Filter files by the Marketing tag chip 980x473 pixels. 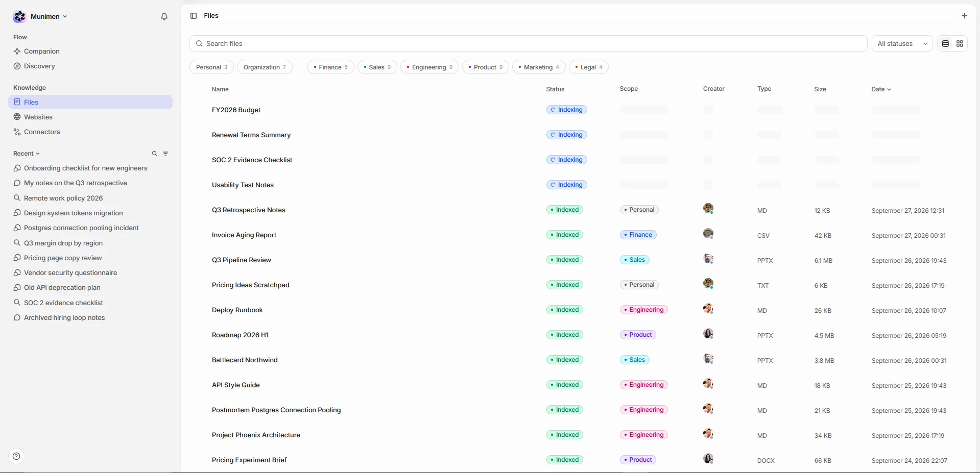[x=539, y=67]
